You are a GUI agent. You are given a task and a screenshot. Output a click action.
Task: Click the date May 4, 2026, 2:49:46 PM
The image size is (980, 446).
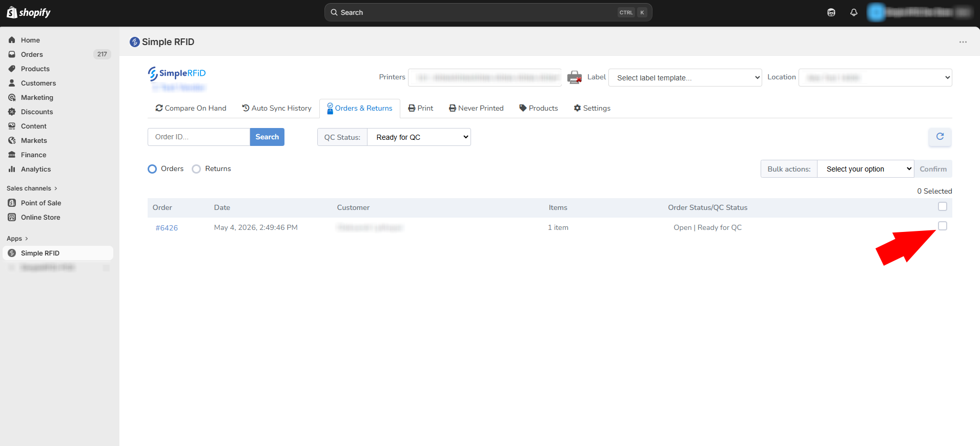coord(256,227)
